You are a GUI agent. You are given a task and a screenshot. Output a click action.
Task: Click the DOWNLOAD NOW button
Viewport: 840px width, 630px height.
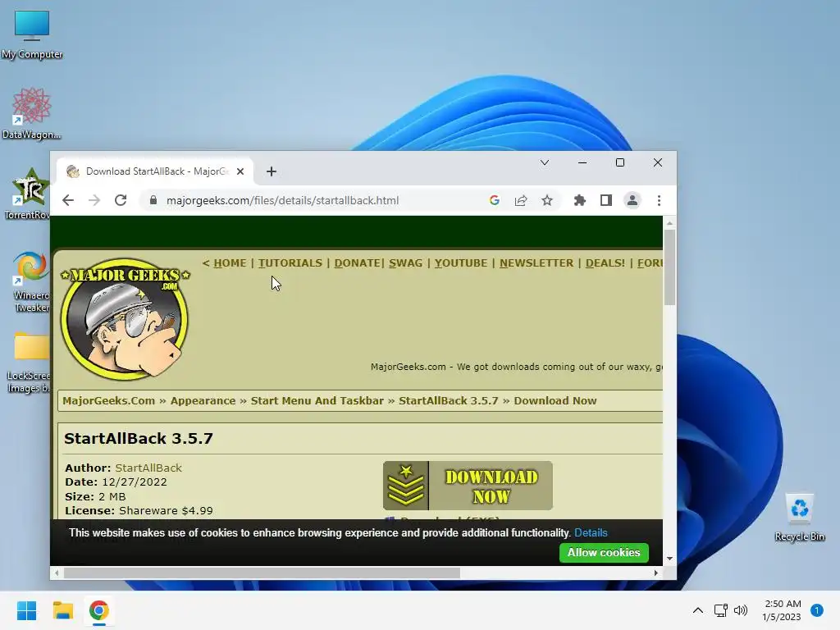[x=468, y=486]
